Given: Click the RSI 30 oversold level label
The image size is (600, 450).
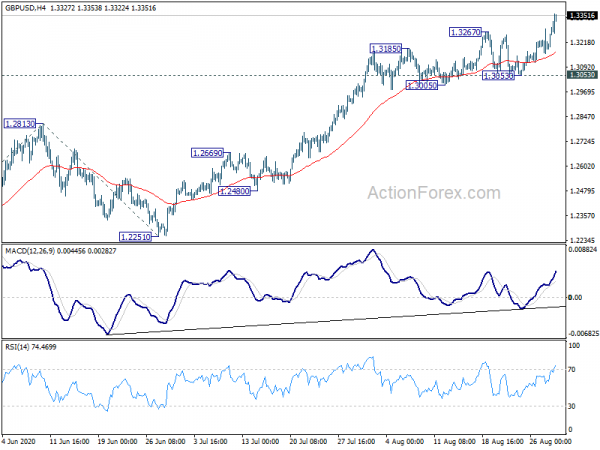Looking at the screenshot, I should click(x=572, y=406).
